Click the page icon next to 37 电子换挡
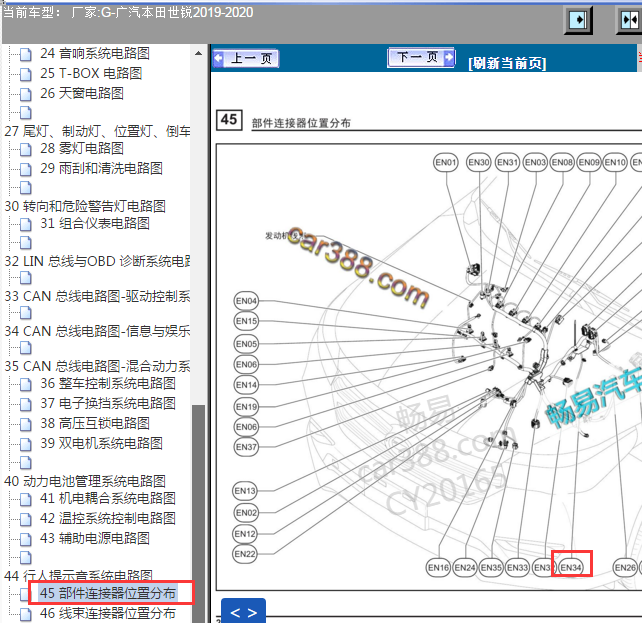 coord(25,404)
